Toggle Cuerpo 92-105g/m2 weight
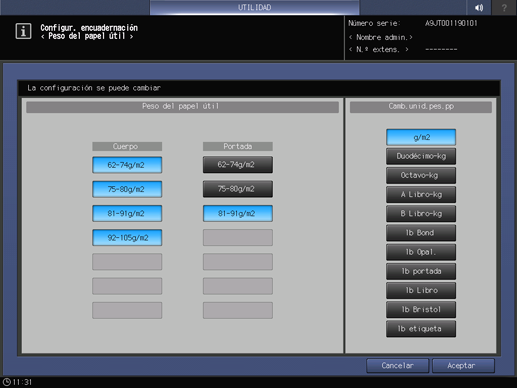 coord(127,238)
